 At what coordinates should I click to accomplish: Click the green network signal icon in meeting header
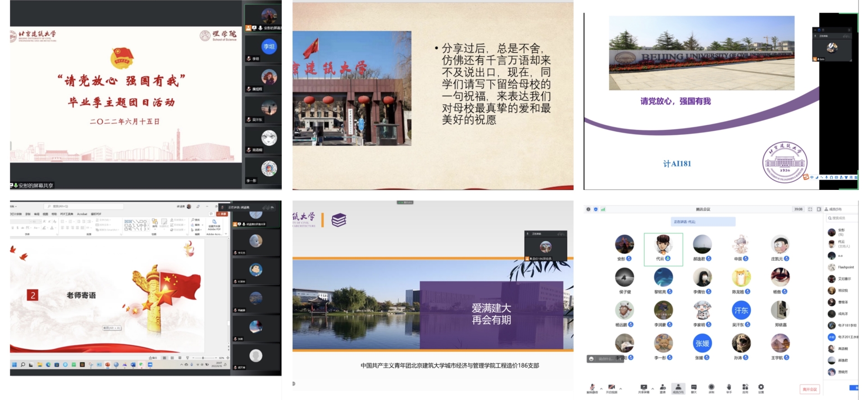coord(603,209)
